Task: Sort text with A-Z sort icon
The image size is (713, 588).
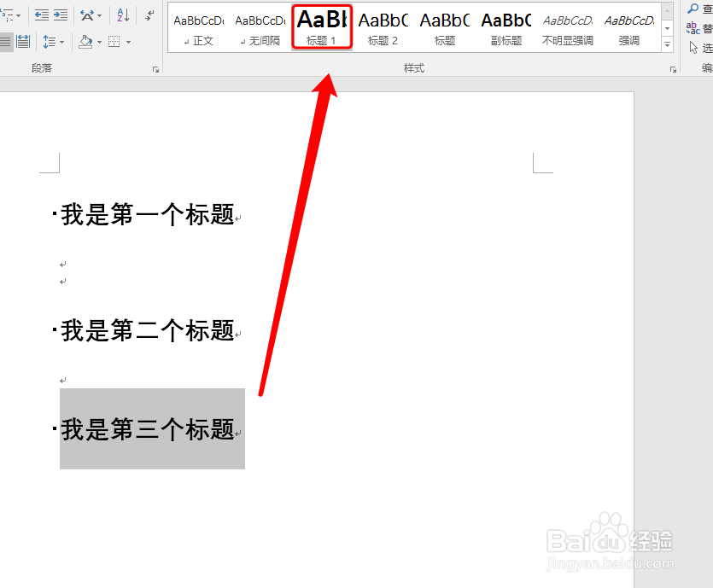Action: (123, 15)
